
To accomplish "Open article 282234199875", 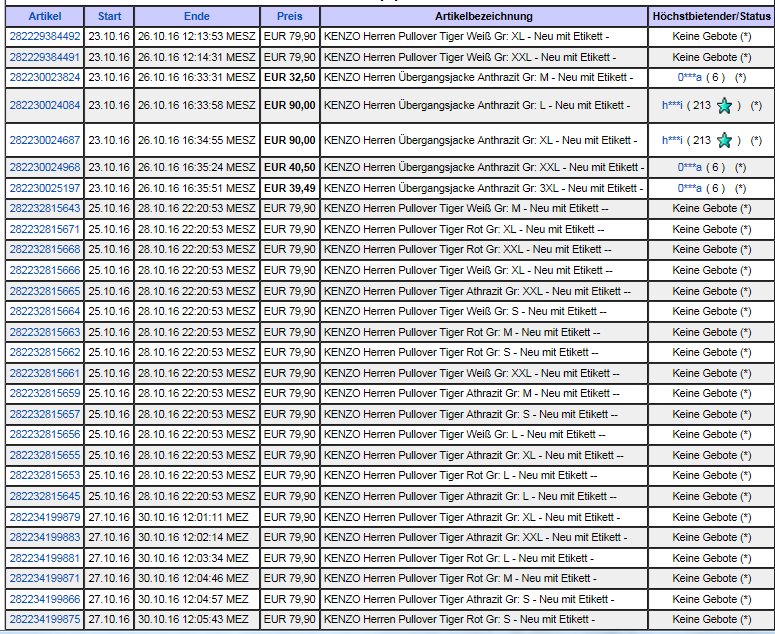I will pos(44,619).
